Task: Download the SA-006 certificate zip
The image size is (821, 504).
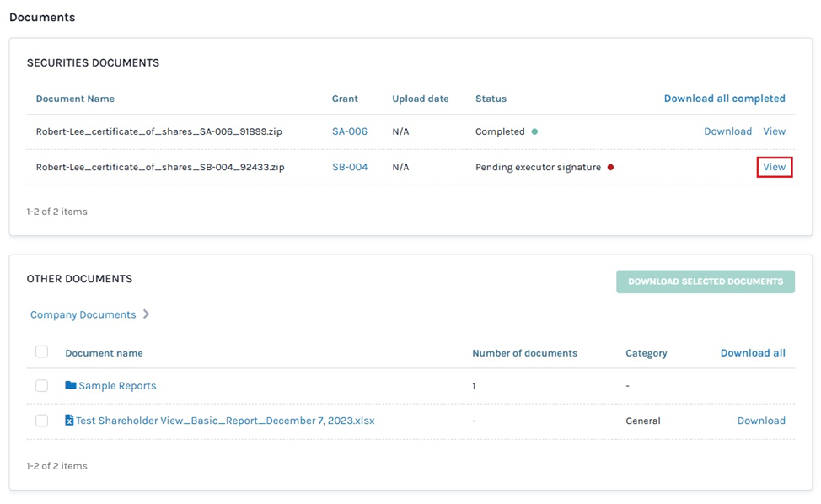Action: 727,131
